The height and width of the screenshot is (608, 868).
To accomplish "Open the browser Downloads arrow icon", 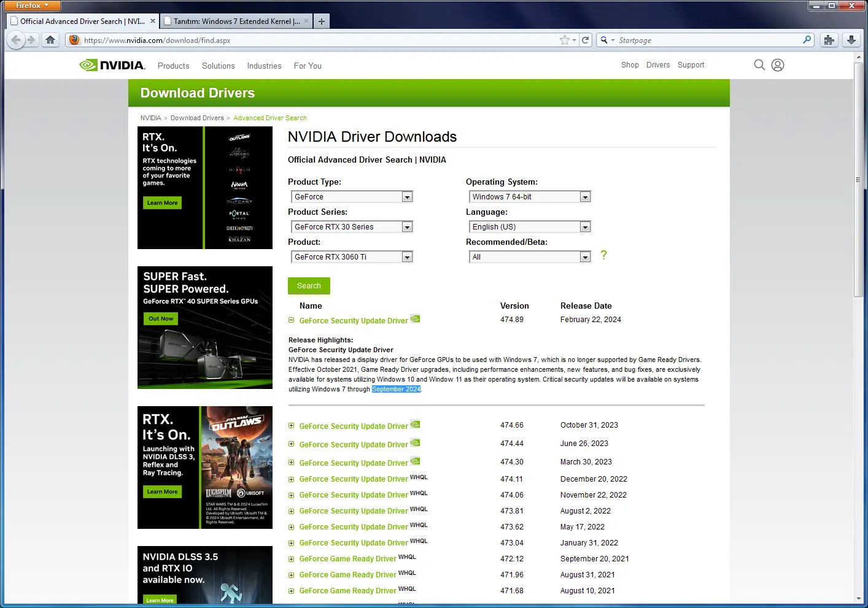I will [x=851, y=40].
